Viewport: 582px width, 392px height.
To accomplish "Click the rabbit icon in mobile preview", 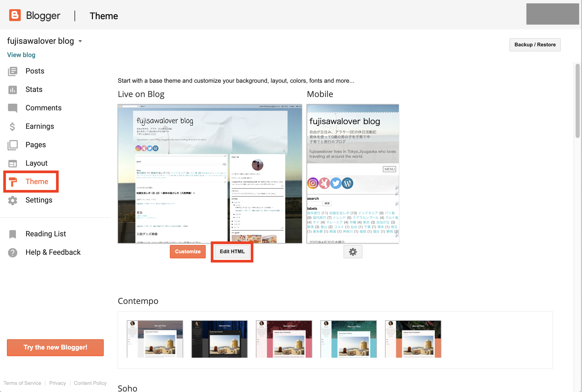I will coord(324,183).
